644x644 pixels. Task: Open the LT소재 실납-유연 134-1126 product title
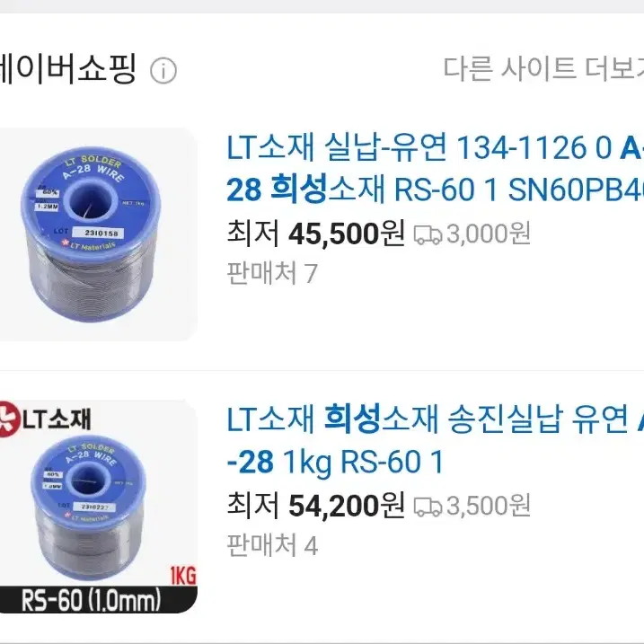[436, 169]
